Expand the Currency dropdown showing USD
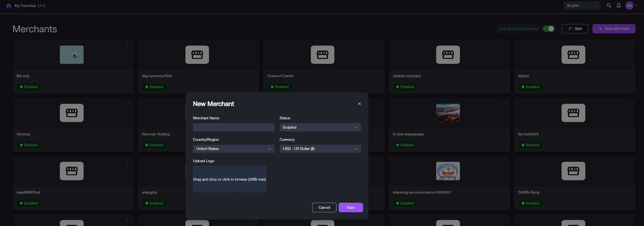The height and width of the screenshot is (226, 644). (x=320, y=149)
